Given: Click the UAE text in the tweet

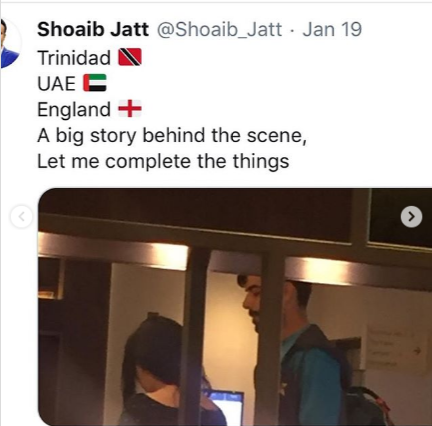Looking at the screenshot, I should 56,83.
